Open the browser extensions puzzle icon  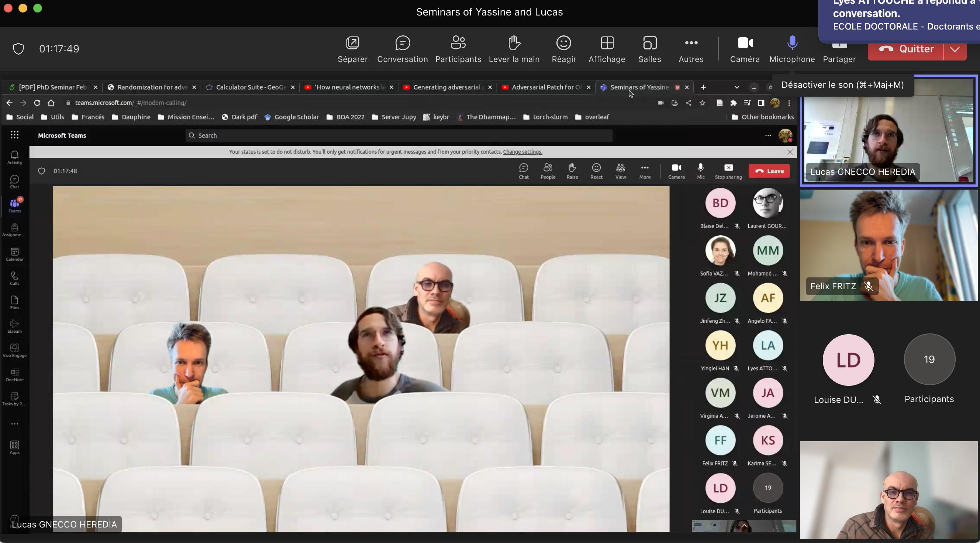pyautogui.click(x=733, y=103)
